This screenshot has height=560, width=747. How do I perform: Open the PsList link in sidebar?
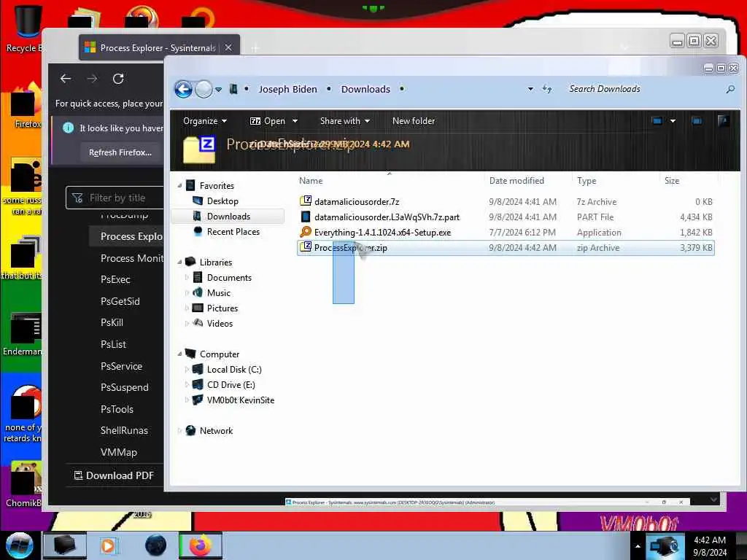tap(113, 344)
